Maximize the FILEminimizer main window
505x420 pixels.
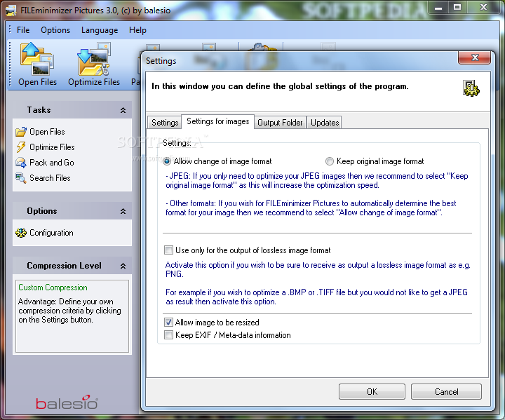click(457, 7)
